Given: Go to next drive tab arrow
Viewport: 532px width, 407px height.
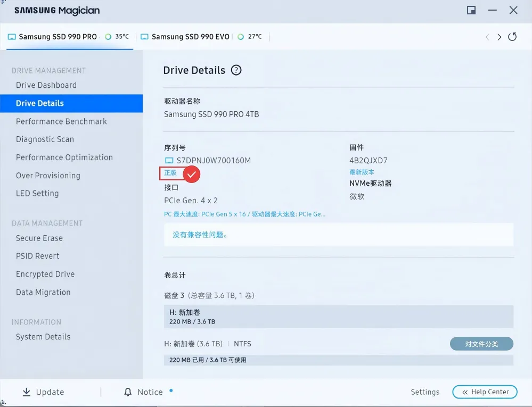Looking at the screenshot, I should pos(499,37).
